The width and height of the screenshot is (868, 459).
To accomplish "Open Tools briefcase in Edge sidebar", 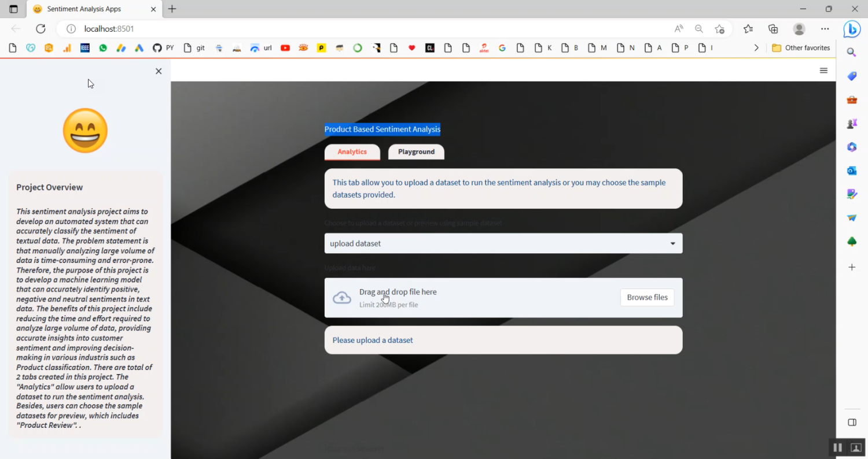I will click(x=852, y=100).
